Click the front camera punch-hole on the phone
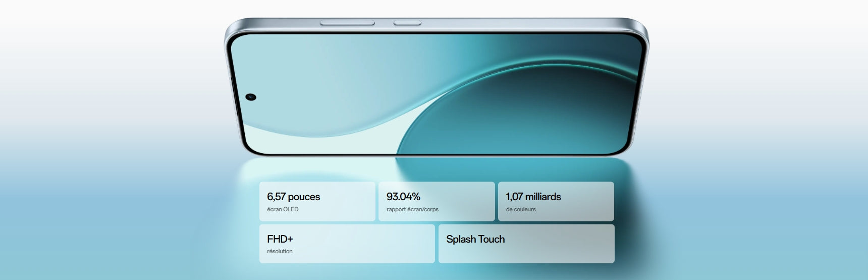The width and height of the screenshot is (868, 280). pos(251,97)
